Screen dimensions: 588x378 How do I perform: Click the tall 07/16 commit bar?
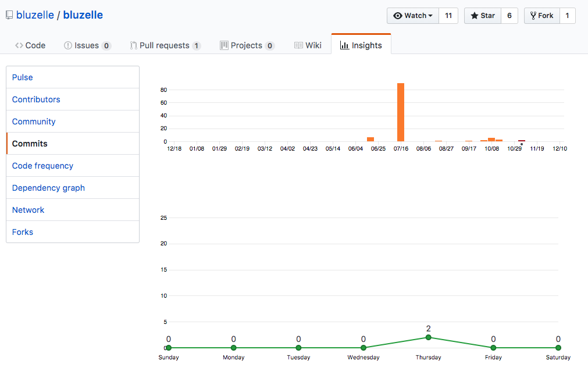pos(401,112)
